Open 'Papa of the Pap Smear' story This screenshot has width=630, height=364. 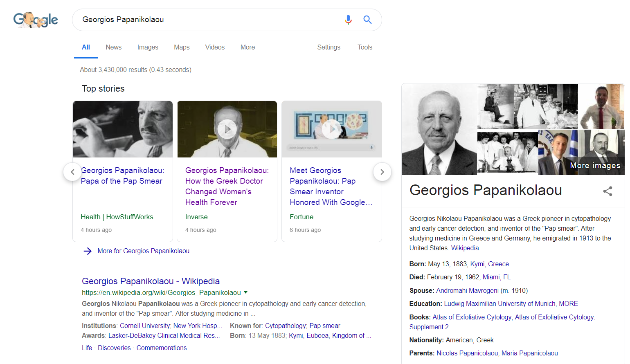(122, 176)
